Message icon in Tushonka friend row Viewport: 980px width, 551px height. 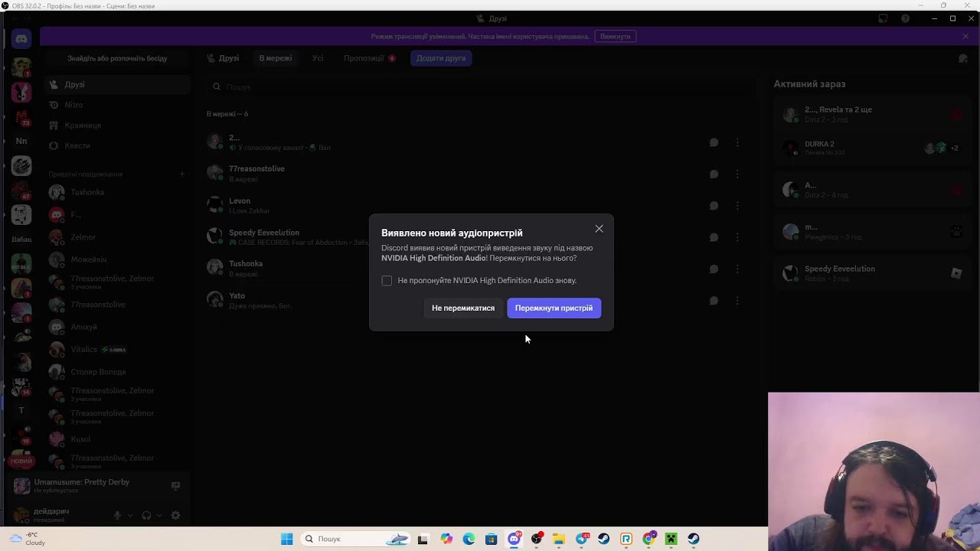point(714,269)
